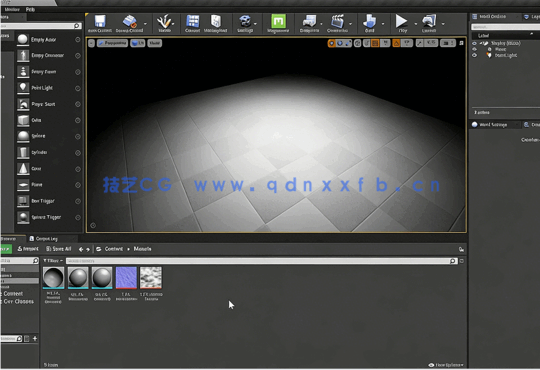Toggle grid snapping in viewport toolbar

[375, 43]
